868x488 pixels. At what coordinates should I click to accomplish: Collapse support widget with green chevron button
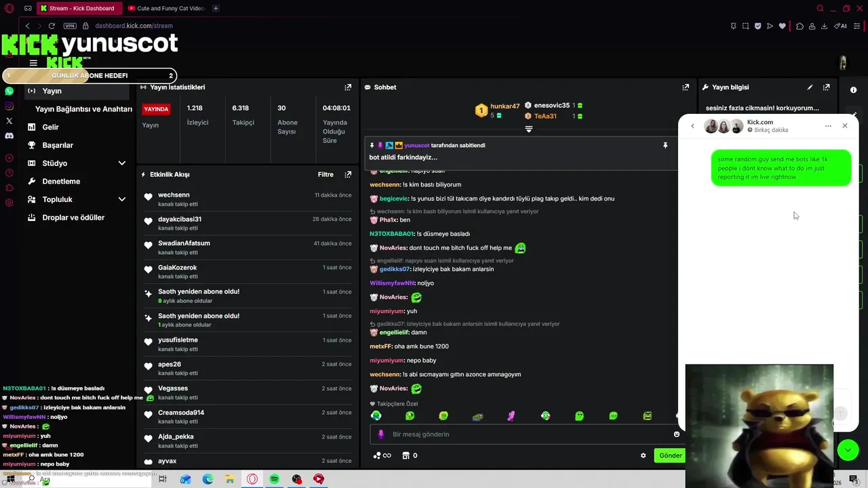(848, 450)
